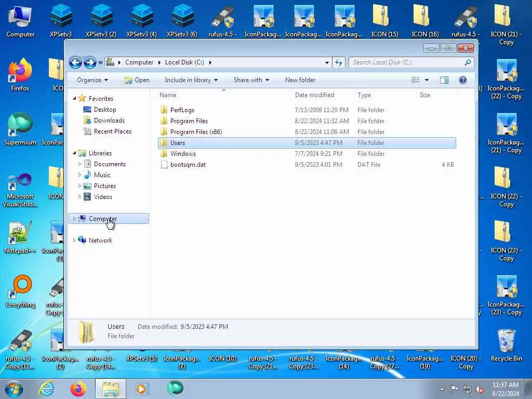Show hidden tray icons arrow
Viewport: 532px width, 399px height.
pyautogui.click(x=442, y=390)
